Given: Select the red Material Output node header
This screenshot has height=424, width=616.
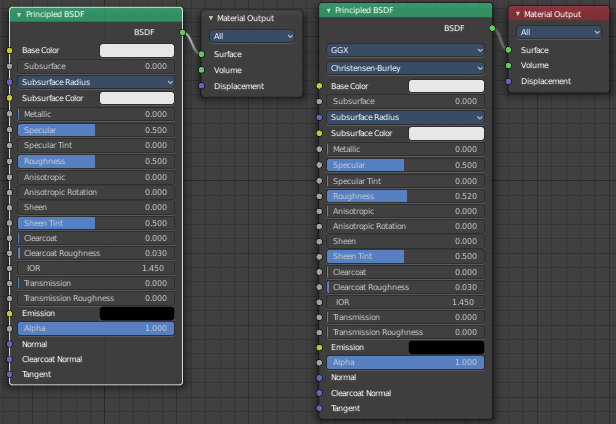Looking at the screenshot, I should [559, 14].
